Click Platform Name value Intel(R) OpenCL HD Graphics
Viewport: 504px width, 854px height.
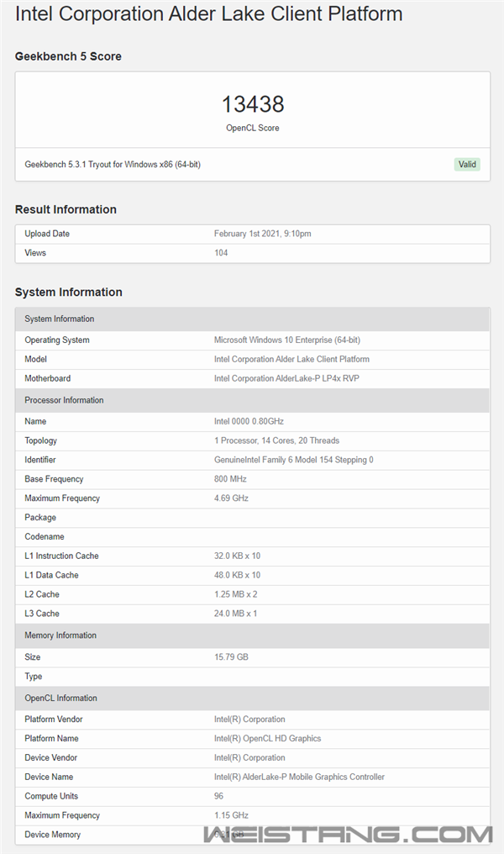[268, 739]
